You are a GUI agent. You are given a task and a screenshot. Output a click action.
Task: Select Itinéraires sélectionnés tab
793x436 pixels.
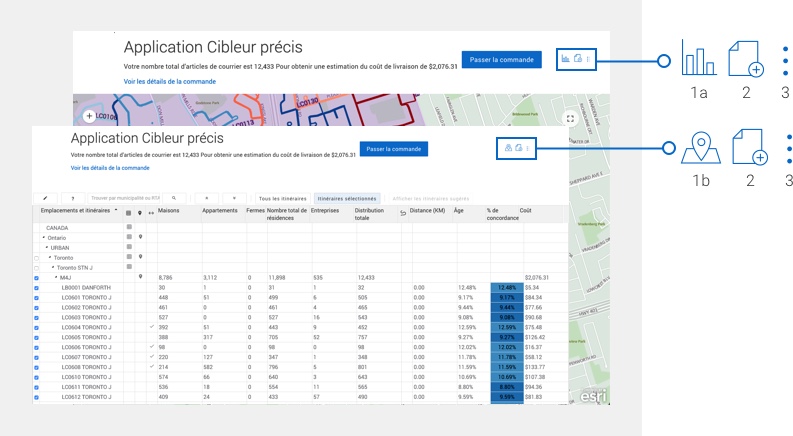(x=347, y=199)
